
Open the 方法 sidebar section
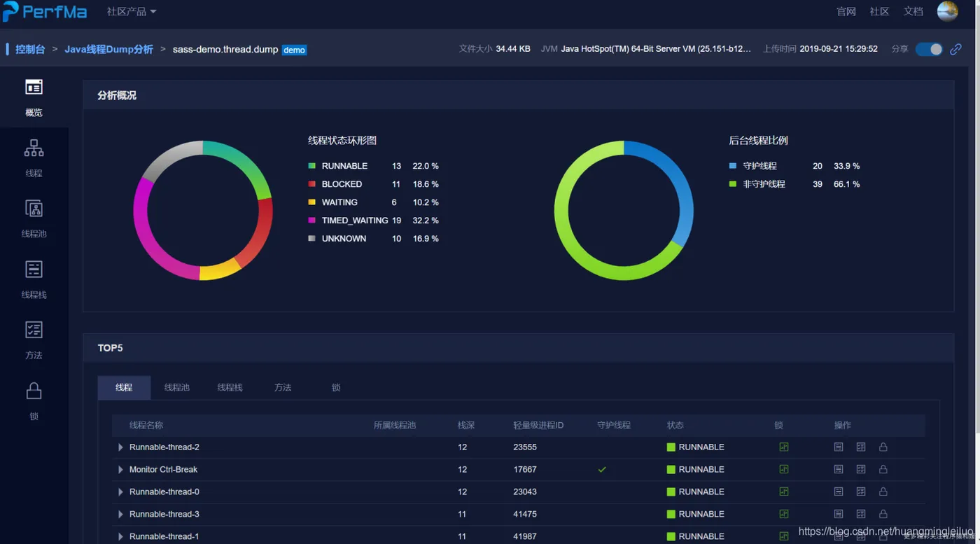(x=34, y=330)
